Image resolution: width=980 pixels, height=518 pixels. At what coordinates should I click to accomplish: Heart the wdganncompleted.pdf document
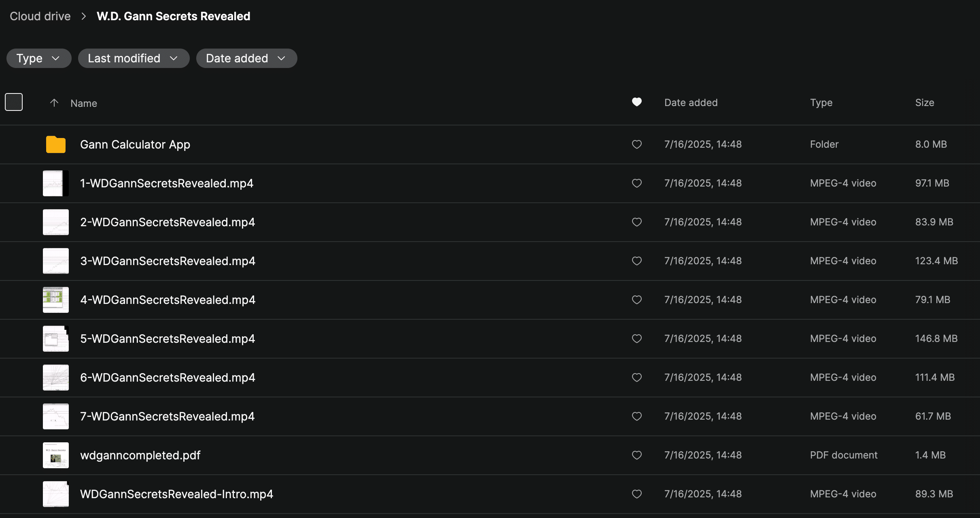[637, 455]
